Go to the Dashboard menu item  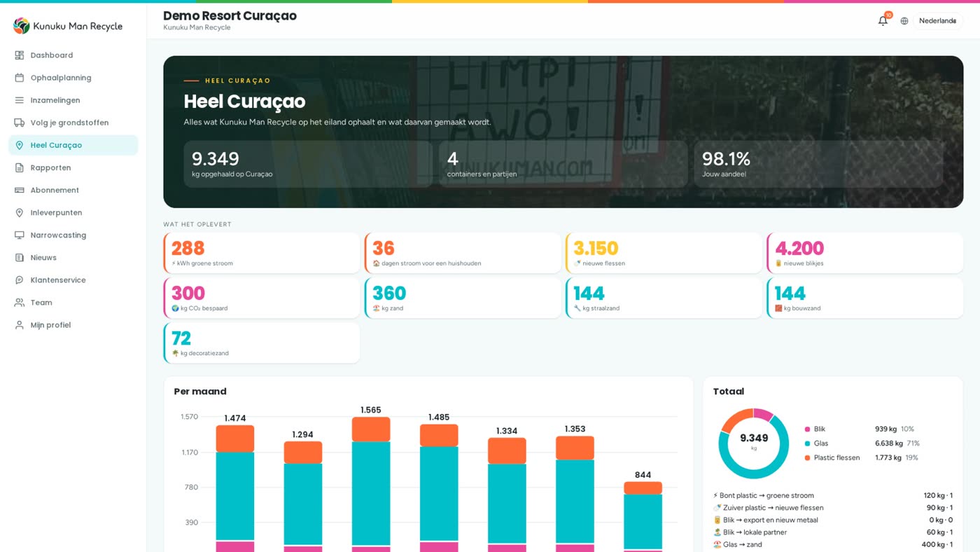(73, 55)
